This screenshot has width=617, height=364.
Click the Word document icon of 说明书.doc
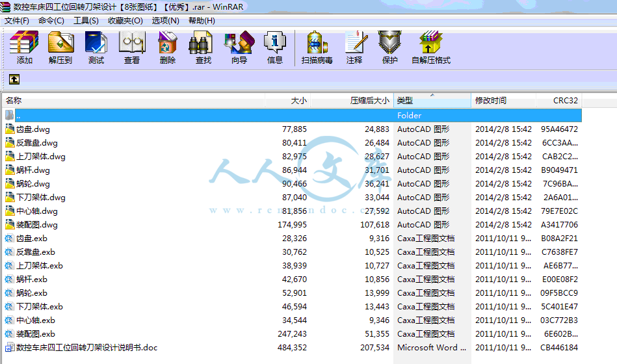[10, 348]
